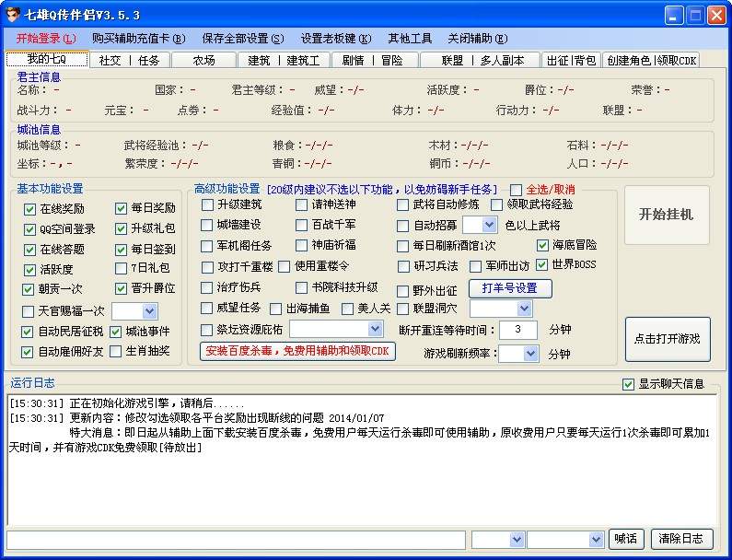Enable 天官赐福一次 checkbox
Screen dimensions: 732x560
coord(28,311)
